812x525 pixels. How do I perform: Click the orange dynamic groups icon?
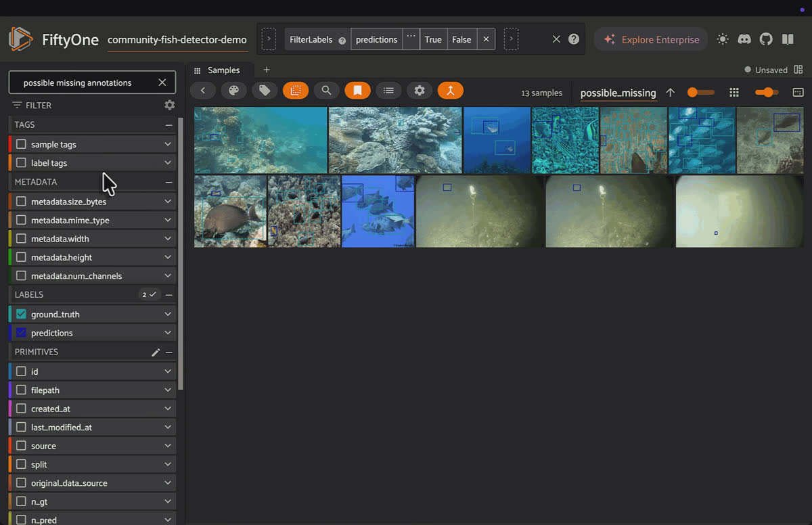[450, 91]
